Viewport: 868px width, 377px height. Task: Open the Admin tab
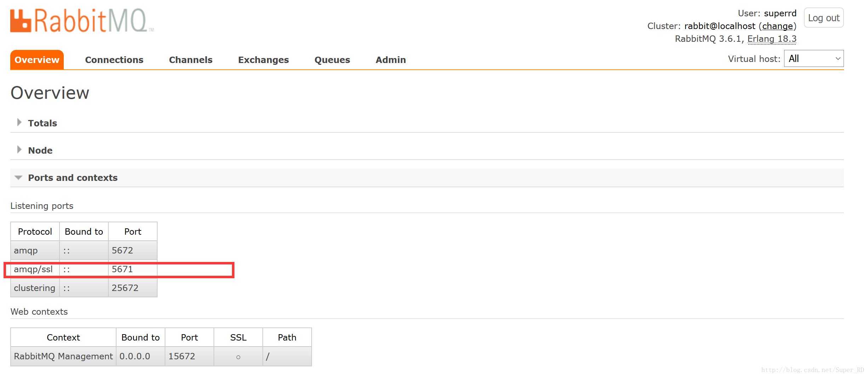pyautogui.click(x=391, y=60)
